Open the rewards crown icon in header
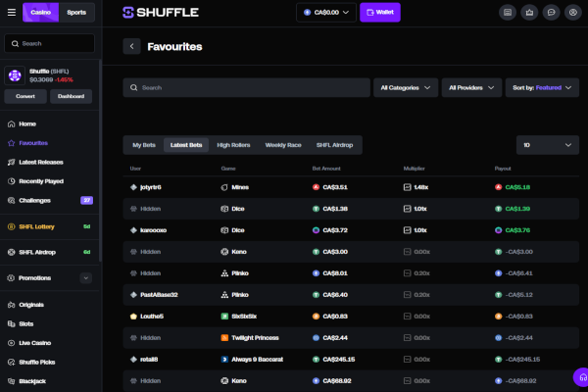Screen dimensions: 588x392 tap(529, 13)
